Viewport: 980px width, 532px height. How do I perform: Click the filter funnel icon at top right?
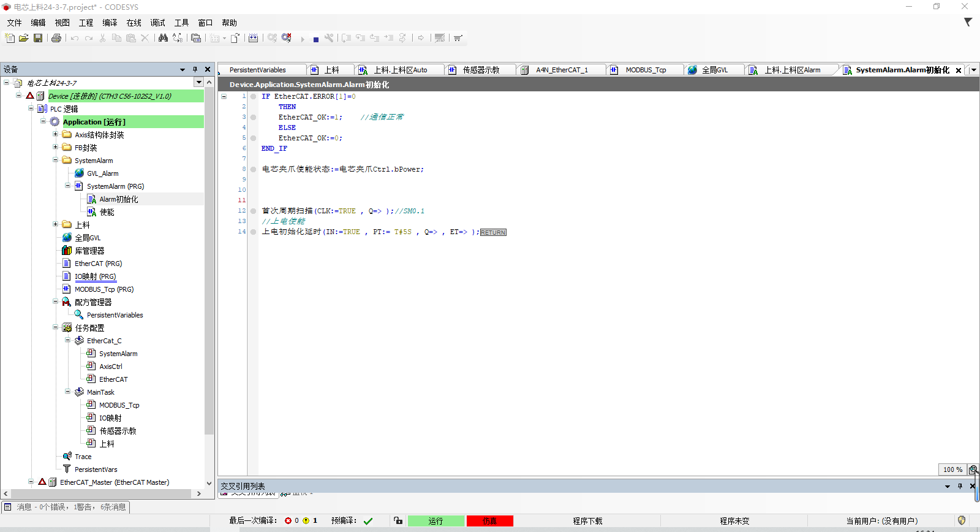click(968, 22)
